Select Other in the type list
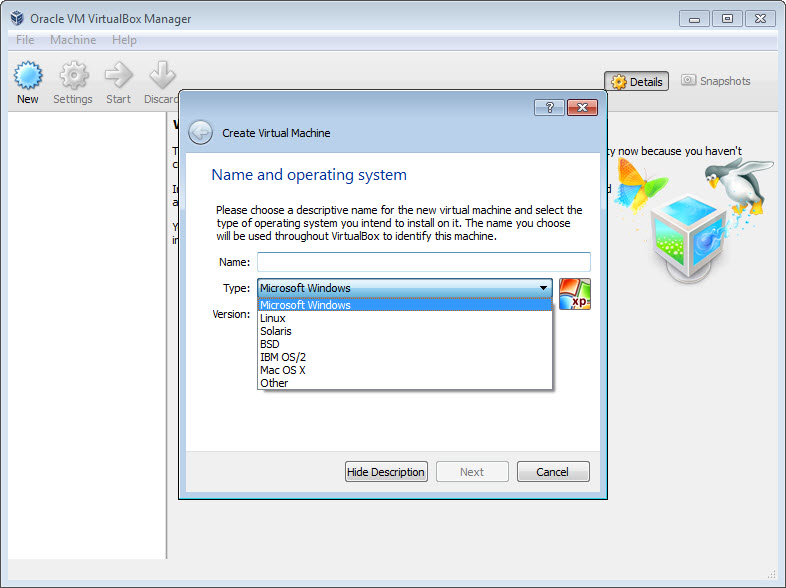Screen dimensions: 786x588 coord(405,383)
